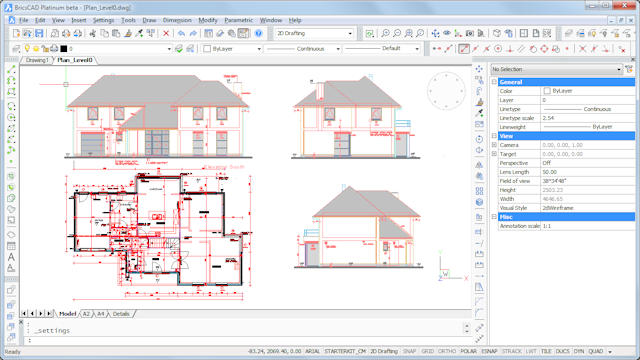
Task: Click the Pan arrows icon
Action: tap(436, 33)
